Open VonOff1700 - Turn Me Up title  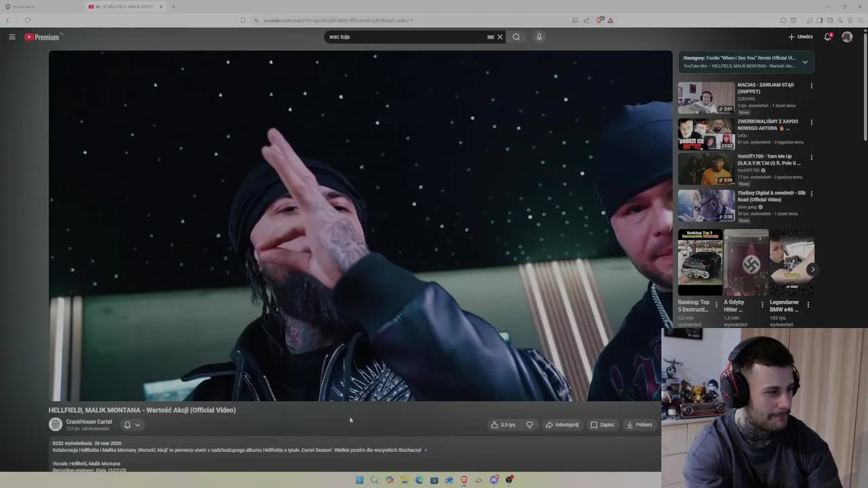point(769,160)
